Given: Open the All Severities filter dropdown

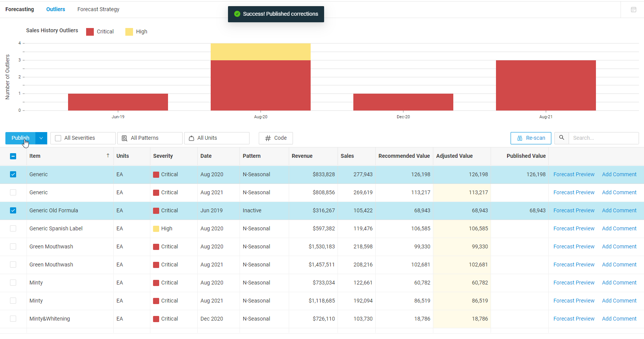Looking at the screenshot, I should coord(83,138).
